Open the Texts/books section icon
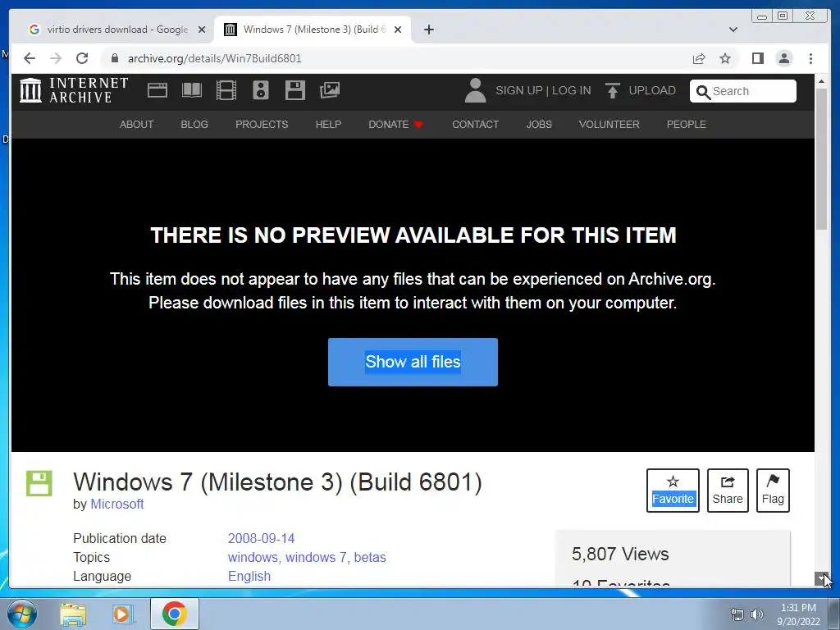The height and width of the screenshot is (630, 840). (192, 90)
